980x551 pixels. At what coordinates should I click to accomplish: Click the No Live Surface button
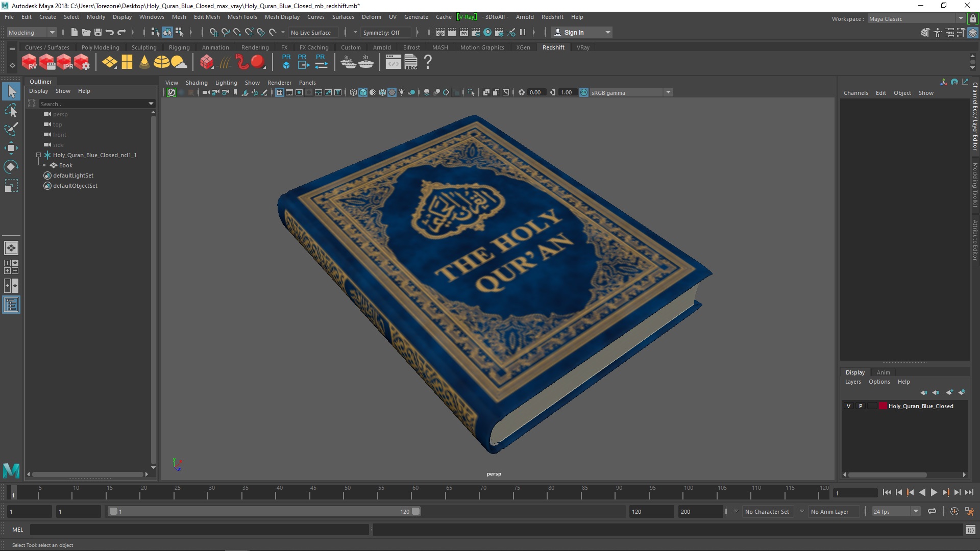pyautogui.click(x=312, y=32)
